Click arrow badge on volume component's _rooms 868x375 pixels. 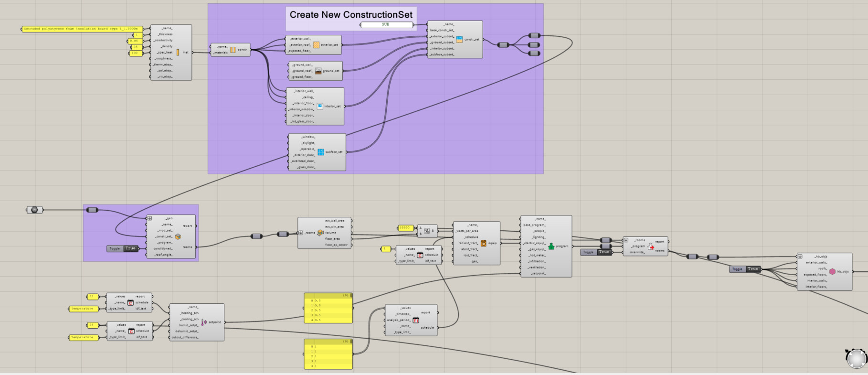tap(301, 233)
